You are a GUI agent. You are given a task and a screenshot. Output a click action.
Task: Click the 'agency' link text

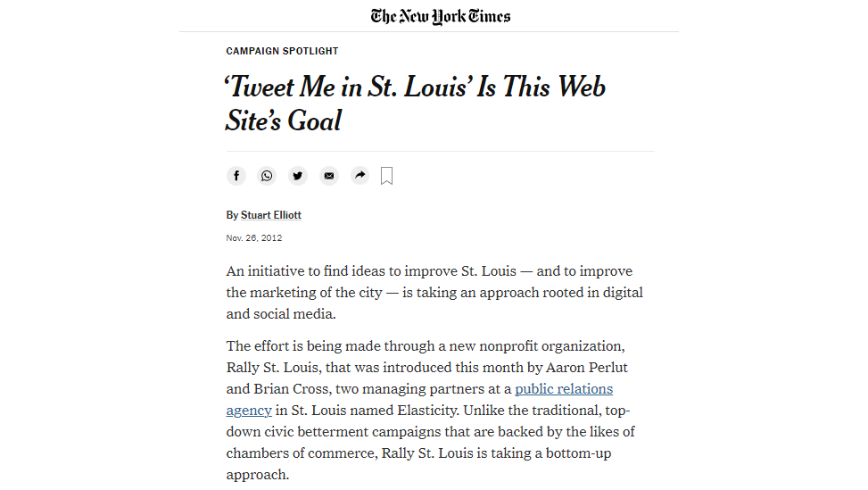coord(249,411)
